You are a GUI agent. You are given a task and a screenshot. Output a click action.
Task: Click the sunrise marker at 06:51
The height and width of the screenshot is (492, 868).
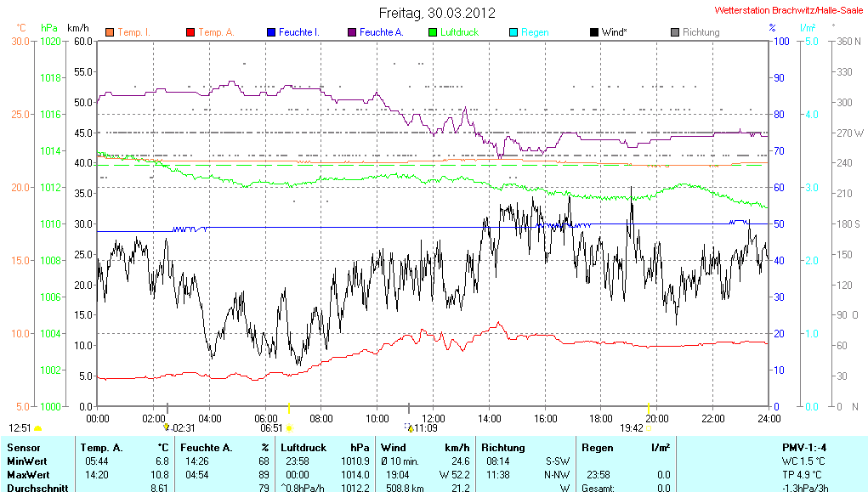[289, 428]
